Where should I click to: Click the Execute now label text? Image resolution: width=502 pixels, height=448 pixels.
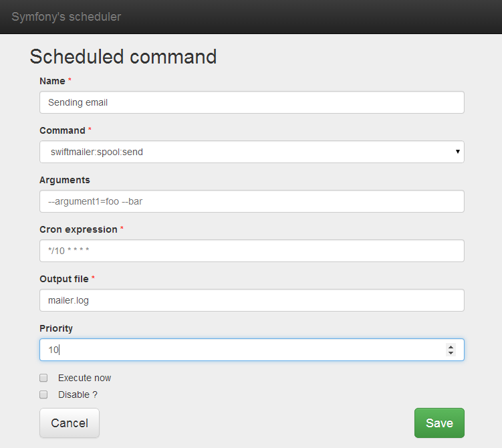click(x=84, y=378)
